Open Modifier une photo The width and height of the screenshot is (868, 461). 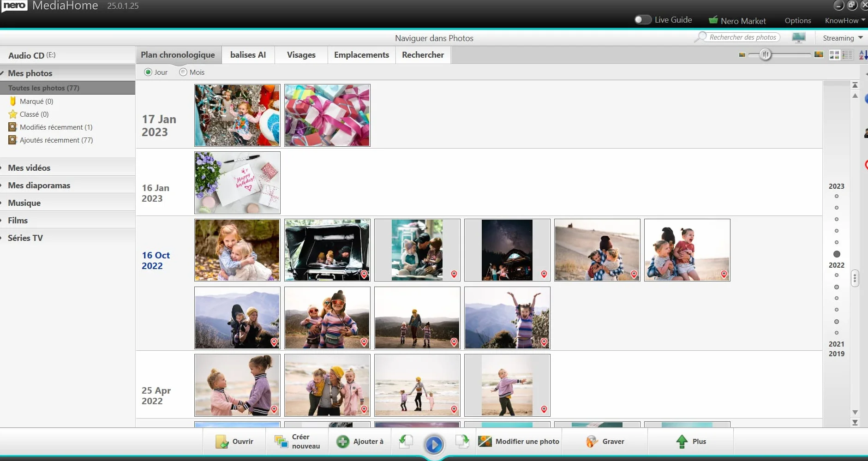point(519,442)
